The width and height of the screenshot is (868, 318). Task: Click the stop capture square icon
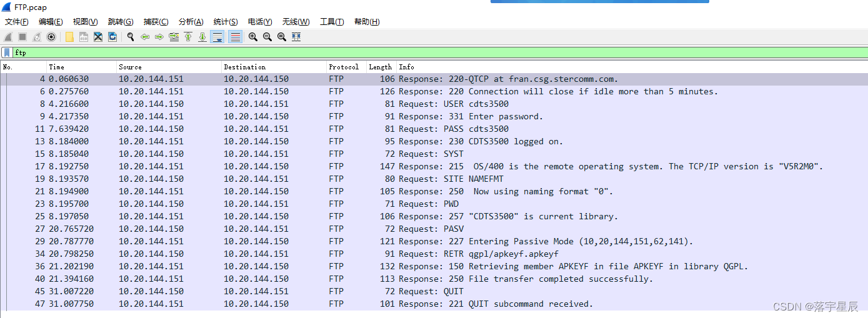[x=22, y=37]
